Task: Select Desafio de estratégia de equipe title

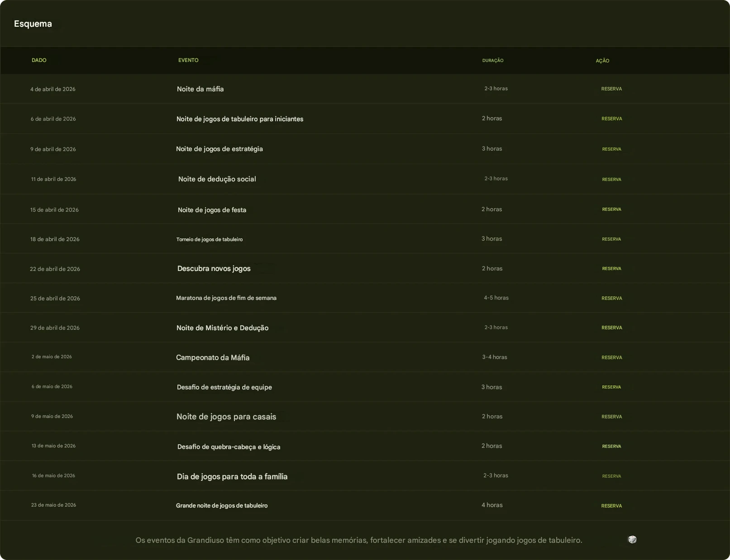Action: pos(224,387)
